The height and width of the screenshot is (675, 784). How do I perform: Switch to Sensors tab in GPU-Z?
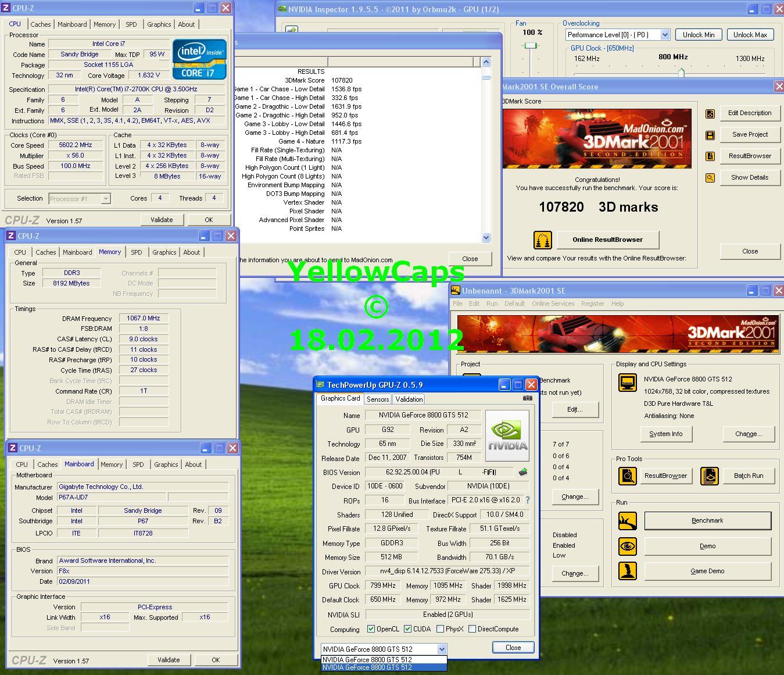[378, 399]
